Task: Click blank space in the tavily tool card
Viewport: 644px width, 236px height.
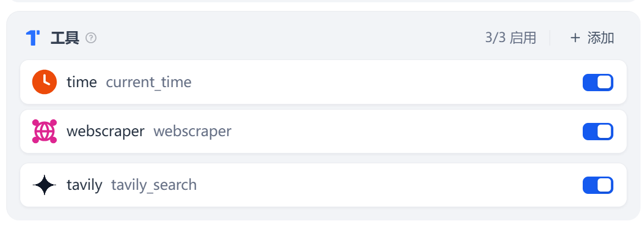Action: click(x=376, y=185)
